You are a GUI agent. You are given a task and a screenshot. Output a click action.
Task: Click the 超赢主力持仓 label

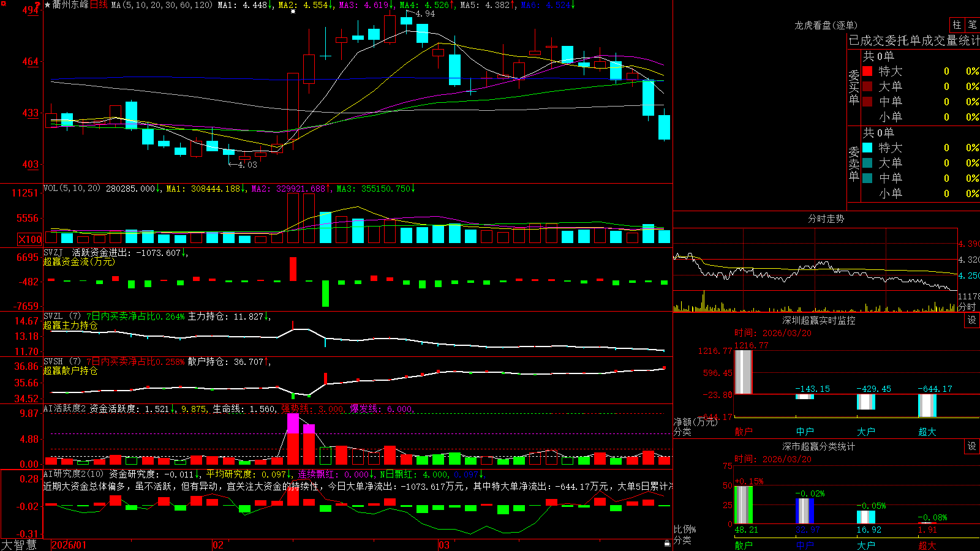pyautogui.click(x=70, y=325)
